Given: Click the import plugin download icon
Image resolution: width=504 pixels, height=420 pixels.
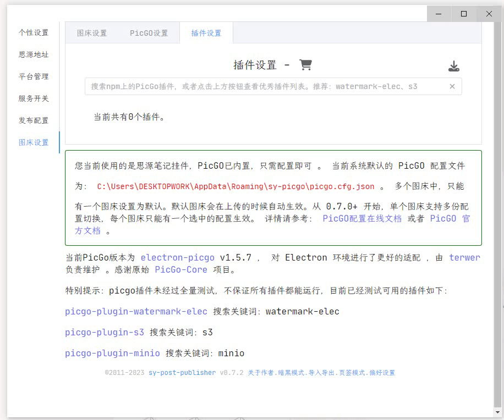Looking at the screenshot, I should tap(453, 66).
